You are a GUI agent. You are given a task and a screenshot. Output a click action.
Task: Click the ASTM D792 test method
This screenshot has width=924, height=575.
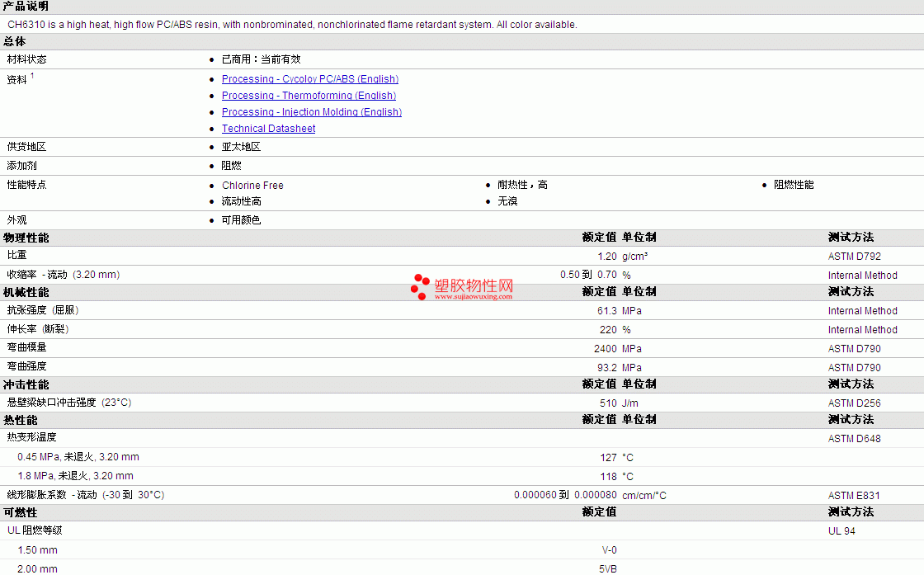coord(855,257)
